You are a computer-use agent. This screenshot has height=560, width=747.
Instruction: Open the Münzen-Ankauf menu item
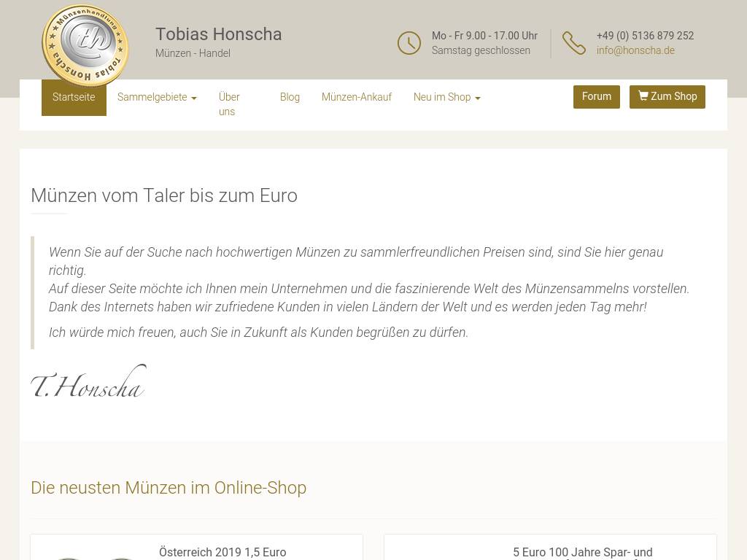click(357, 97)
